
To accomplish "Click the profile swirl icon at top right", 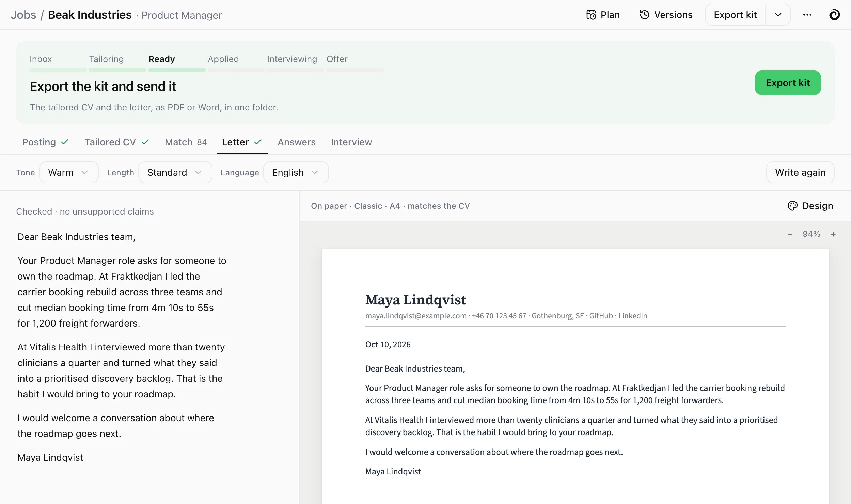I will 834,15.
